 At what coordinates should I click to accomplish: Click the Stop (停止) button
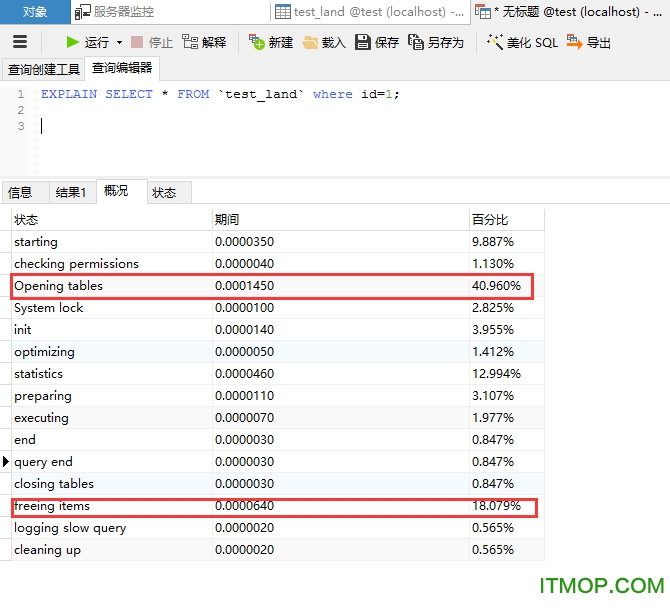coord(152,42)
